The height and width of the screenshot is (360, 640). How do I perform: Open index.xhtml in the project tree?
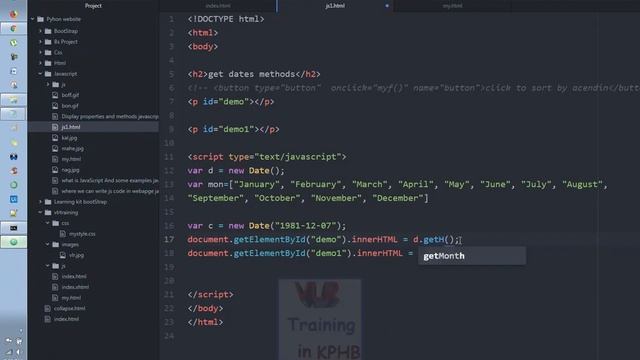tap(75, 287)
